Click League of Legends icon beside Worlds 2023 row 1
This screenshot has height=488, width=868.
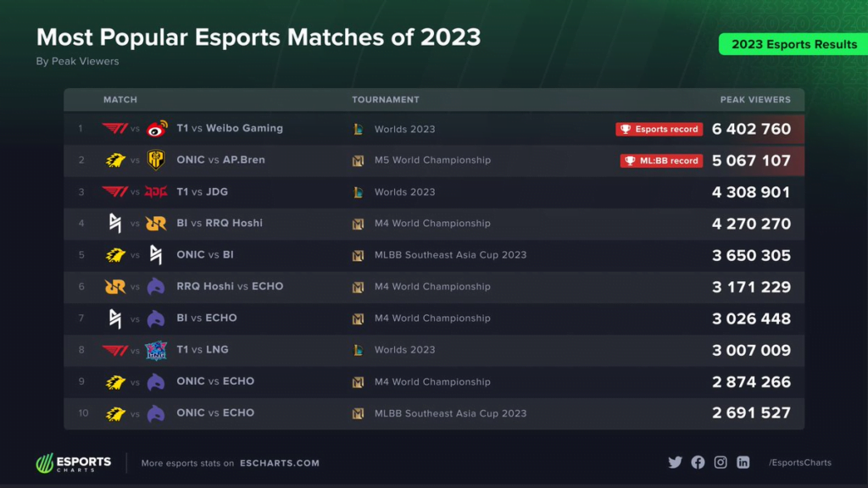(359, 129)
